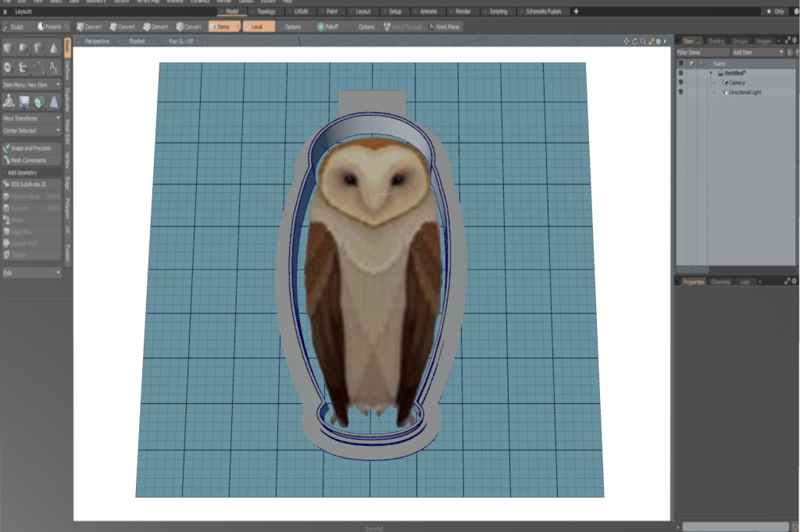Open Center Selected dropdown
This screenshot has height=532, width=800.
pyautogui.click(x=31, y=130)
